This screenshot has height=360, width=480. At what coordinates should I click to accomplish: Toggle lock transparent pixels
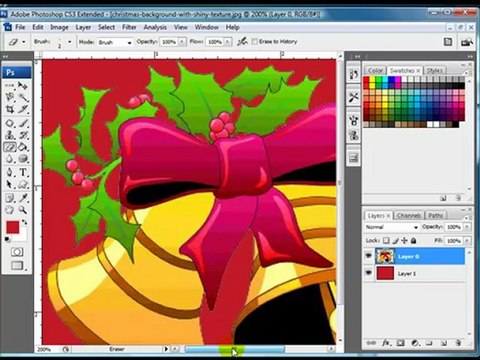click(386, 240)
